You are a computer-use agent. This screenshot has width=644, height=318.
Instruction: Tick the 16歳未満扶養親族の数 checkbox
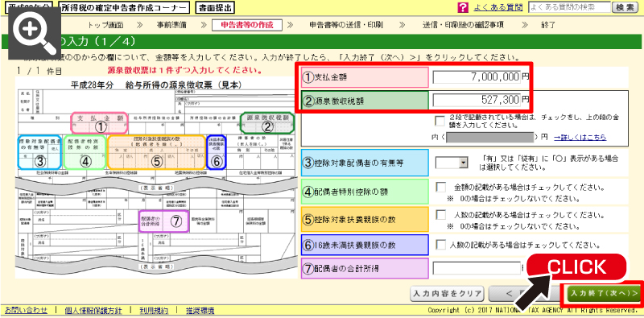pyautogui.click(x=440, y=246)
